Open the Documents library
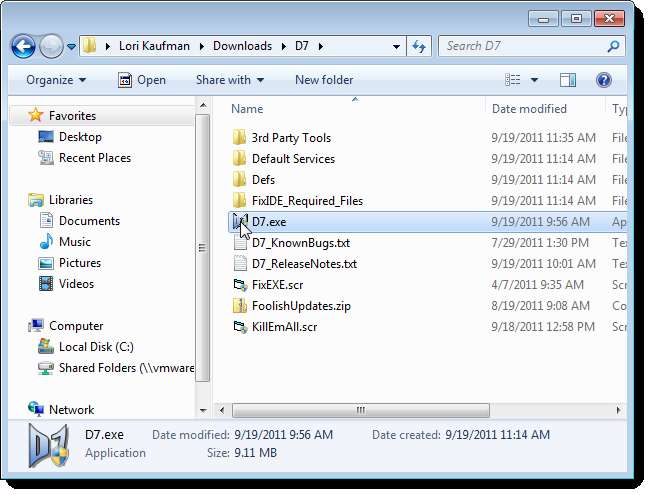Image resolution: width=650 pixels, height=495 pixels. (90, 221)
